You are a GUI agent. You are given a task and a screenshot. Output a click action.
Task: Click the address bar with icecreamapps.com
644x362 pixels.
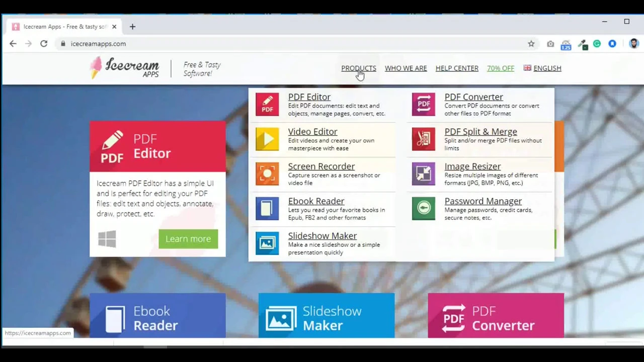click(x=297, y=44)
